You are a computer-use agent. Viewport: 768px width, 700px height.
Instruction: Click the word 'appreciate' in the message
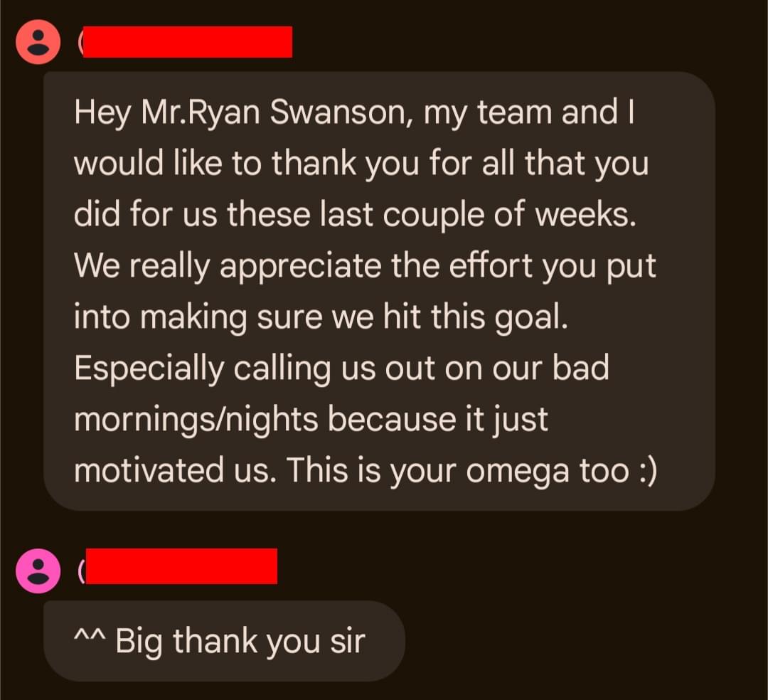pyautogui.click(x=300, y=267)
